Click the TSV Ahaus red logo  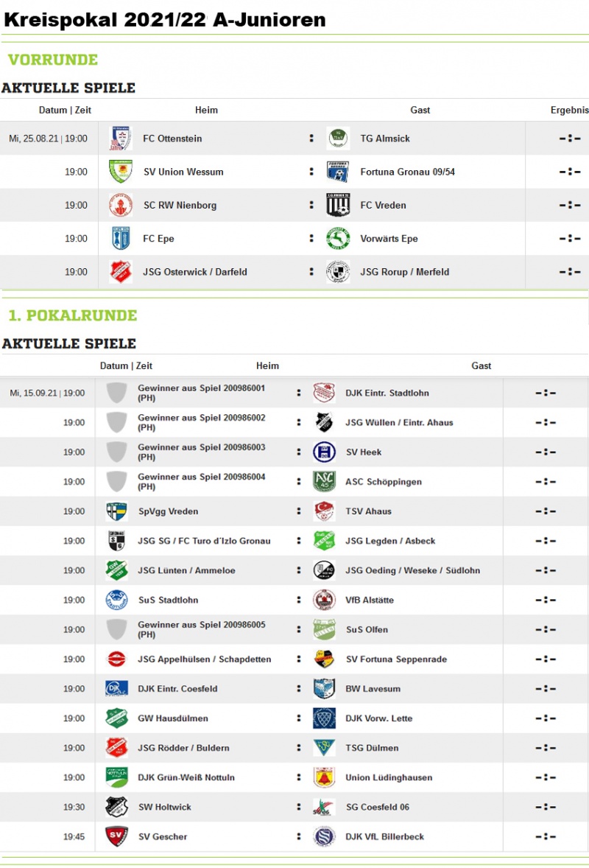point(324,511)
